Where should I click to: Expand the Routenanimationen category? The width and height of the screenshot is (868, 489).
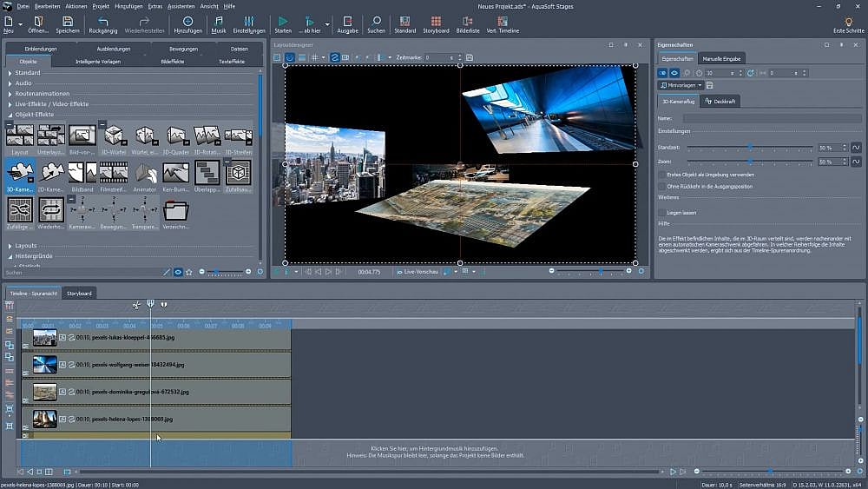click(41, 94)
